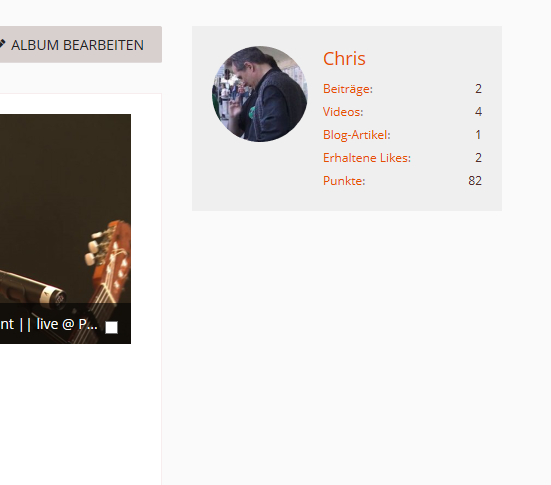Screen dimensions: 551x485
Task: Open Chris's round profile avatar
Action: pyautogui.click(x=260, y=94)
